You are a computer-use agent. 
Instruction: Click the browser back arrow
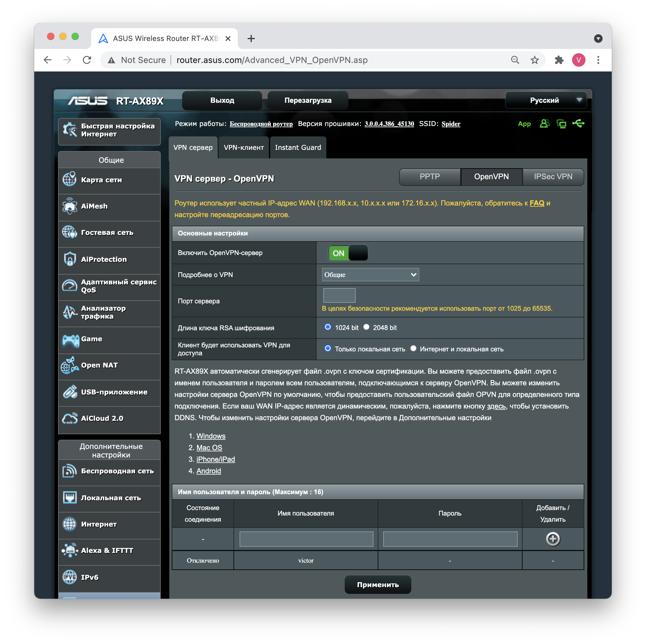coord(48,60)
